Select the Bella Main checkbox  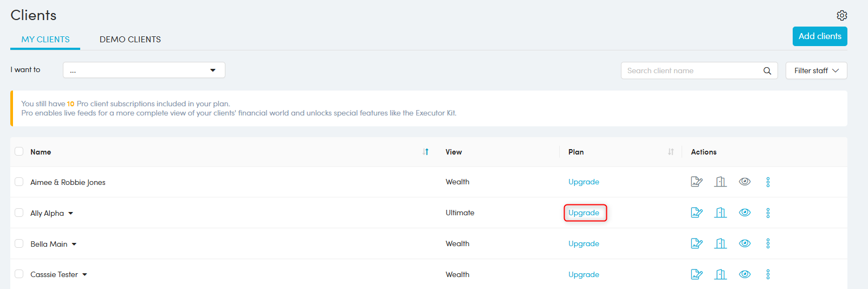coord(19,243)
